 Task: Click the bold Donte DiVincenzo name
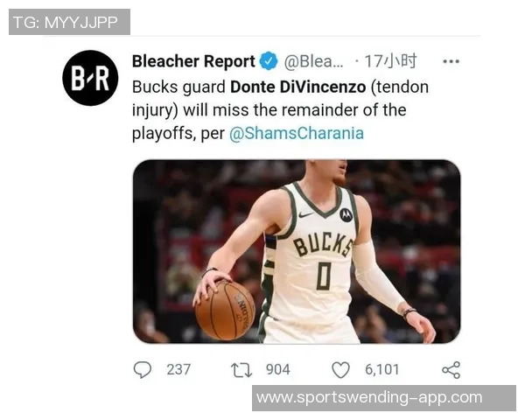pos(298,87)
